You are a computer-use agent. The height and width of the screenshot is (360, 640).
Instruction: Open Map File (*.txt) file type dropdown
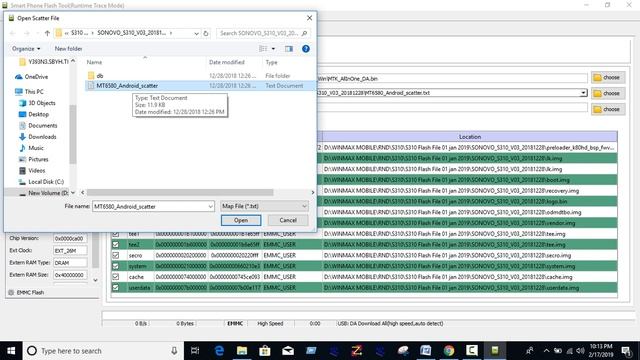pos(264,207)
